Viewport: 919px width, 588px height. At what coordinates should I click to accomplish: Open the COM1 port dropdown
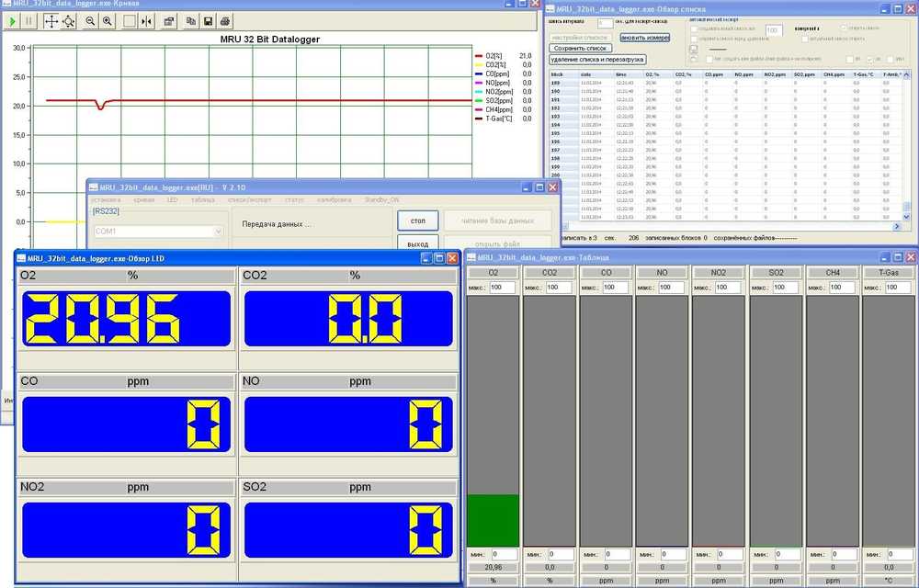[x=218, y=232]
